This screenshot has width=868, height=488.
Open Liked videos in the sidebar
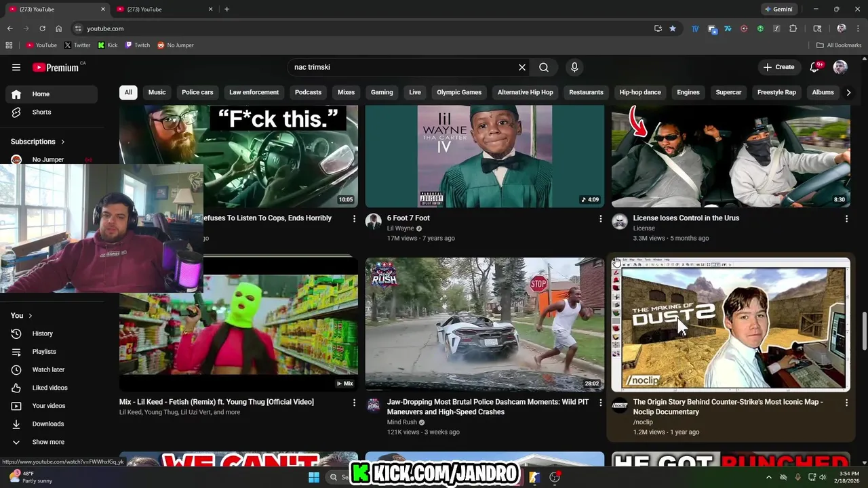point(53,388)
